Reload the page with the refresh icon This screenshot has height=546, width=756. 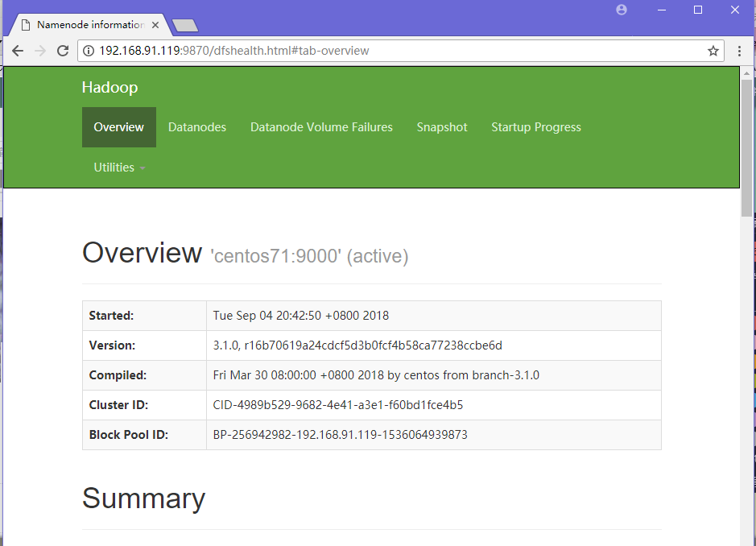pos(63,51)
